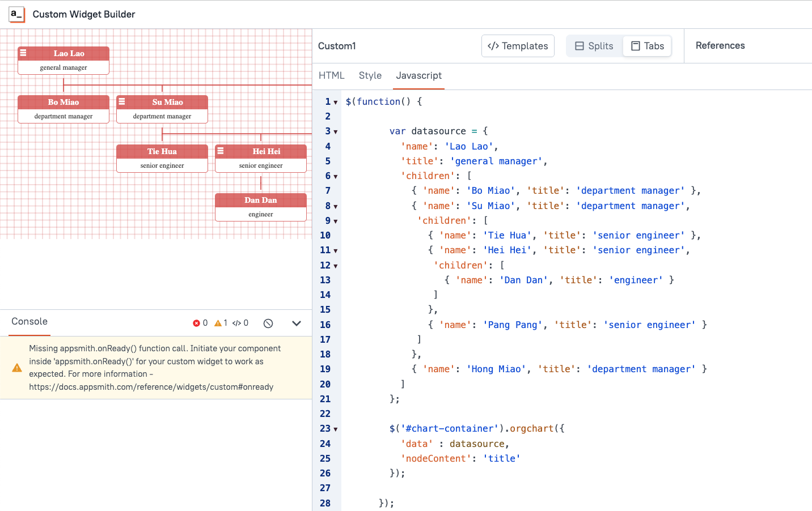The height and width of the screenshot is (511, 812).
Task: Switch editor layout to Splits
Action: 594,46
